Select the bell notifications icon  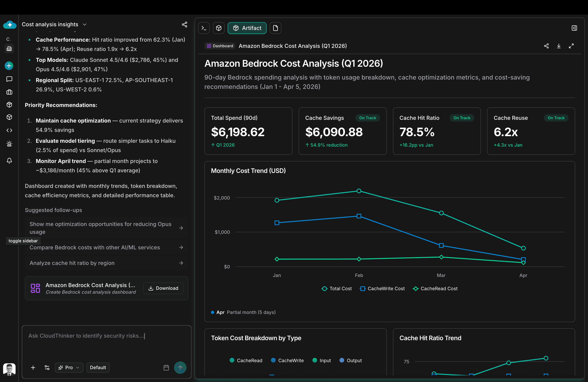(x=9, y=161)
